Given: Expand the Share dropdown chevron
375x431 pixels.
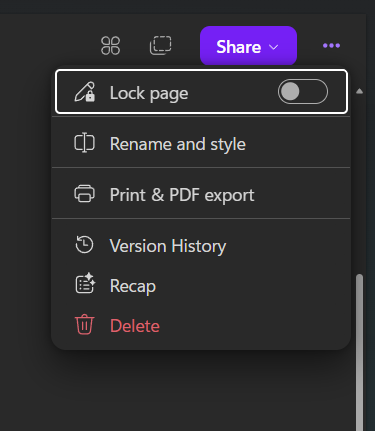Looking at the screenshot, I should [x=274, y=47].
